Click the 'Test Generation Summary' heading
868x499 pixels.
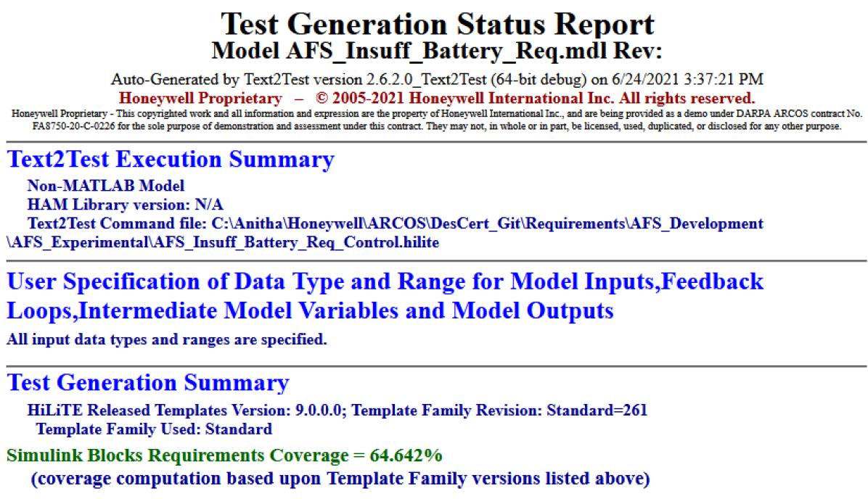148,383
